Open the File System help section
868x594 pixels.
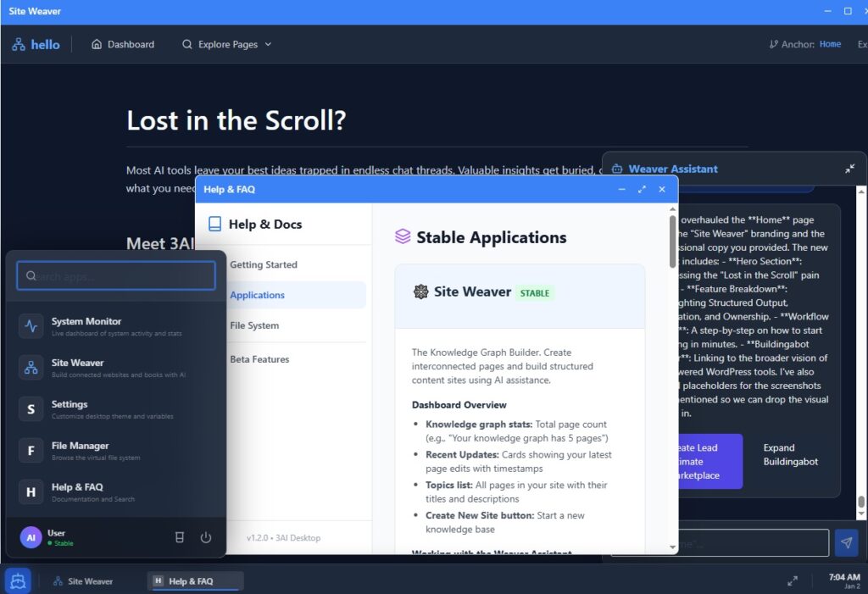tap(254, 325)
